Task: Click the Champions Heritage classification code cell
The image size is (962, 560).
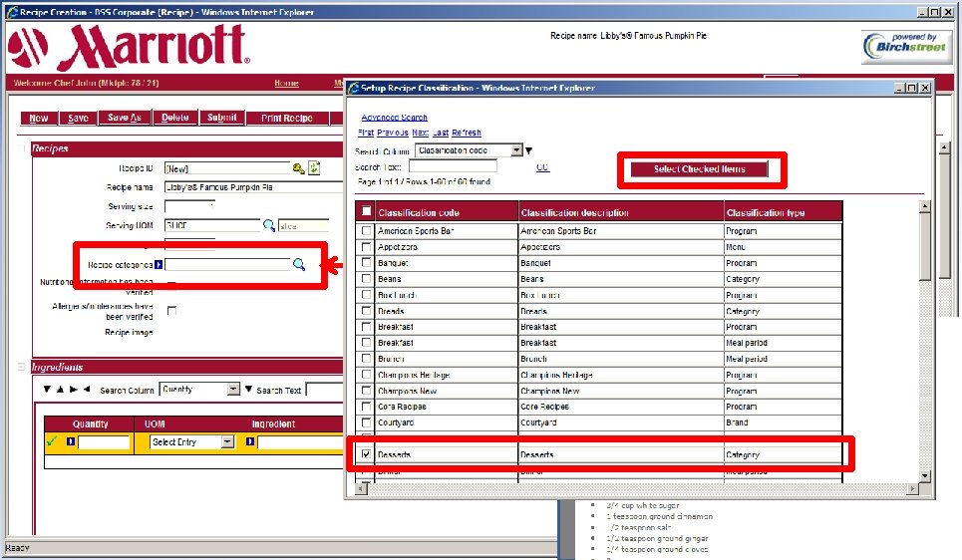Action: tap(448, 375)
